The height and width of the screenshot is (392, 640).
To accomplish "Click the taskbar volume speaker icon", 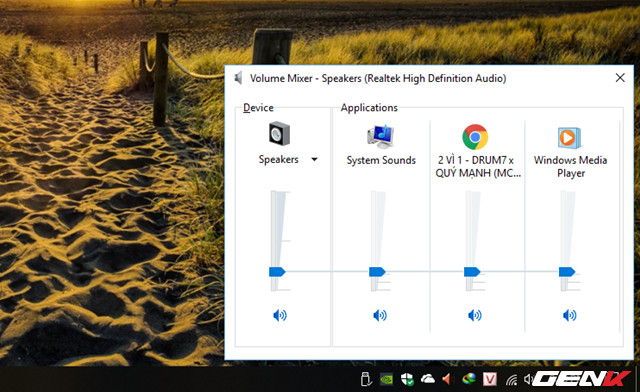I will click(x=528, y=379).
